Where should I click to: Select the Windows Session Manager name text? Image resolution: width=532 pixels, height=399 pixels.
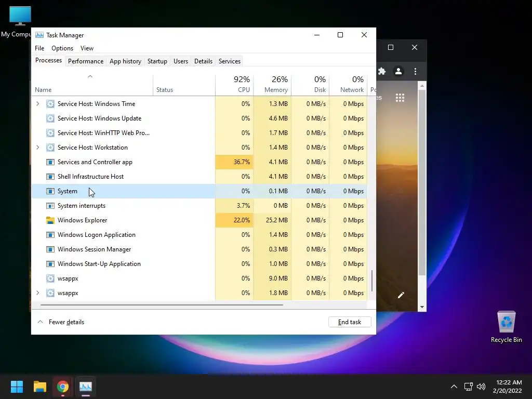coord(95,249)
